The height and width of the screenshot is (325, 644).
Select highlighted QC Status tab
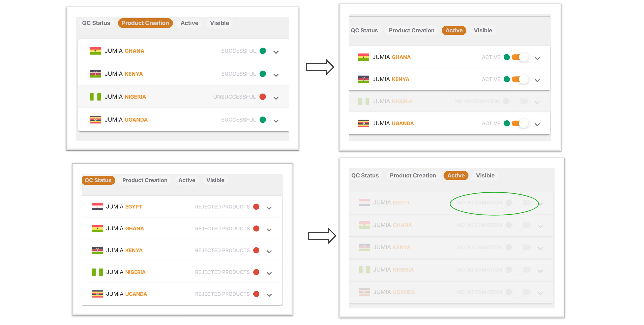[98, 180]
